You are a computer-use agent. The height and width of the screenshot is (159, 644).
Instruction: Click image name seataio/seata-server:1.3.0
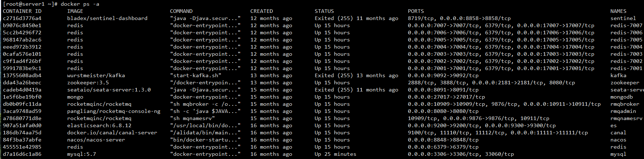pos(109,90)
